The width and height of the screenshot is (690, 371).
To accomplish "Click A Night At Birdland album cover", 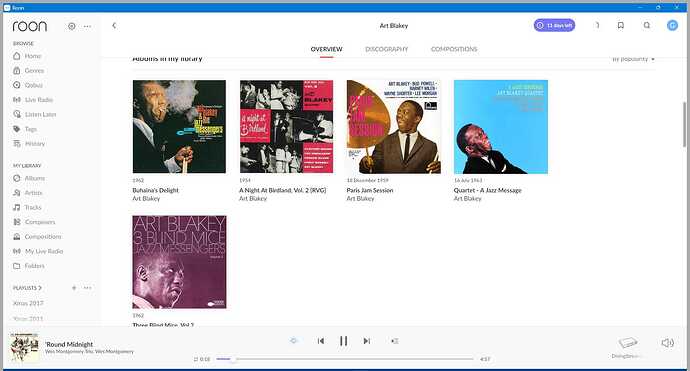I will (x=286, y=127).
